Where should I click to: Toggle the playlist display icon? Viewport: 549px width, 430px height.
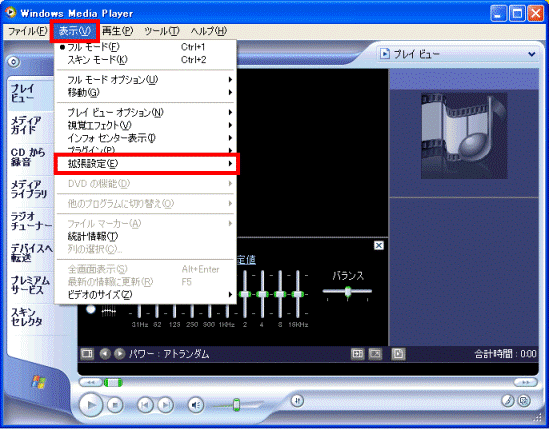(x=398, y=354)
